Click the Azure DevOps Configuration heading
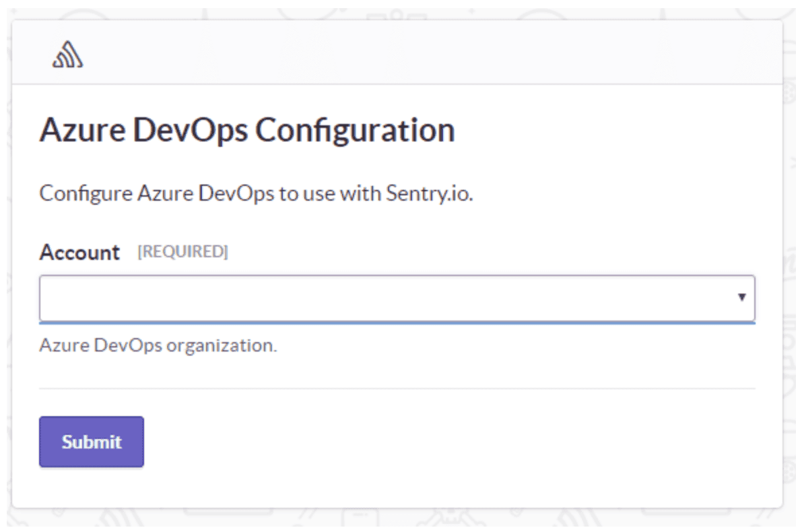The height and width of the screenshot is (532, 800). click(x=246, y=130)
